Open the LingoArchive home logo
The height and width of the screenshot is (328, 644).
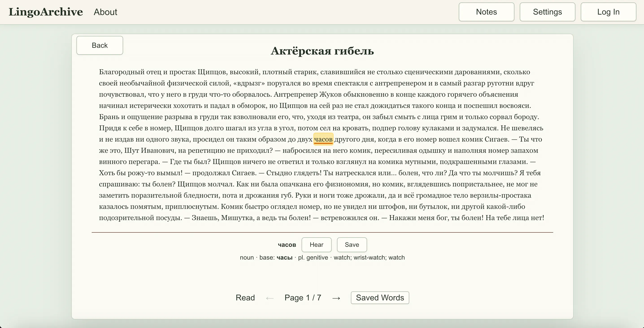(x=46, y=12)
